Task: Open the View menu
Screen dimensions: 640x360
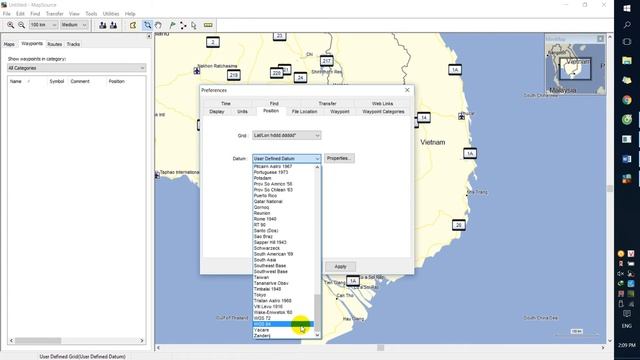Action: click(74, 13)
